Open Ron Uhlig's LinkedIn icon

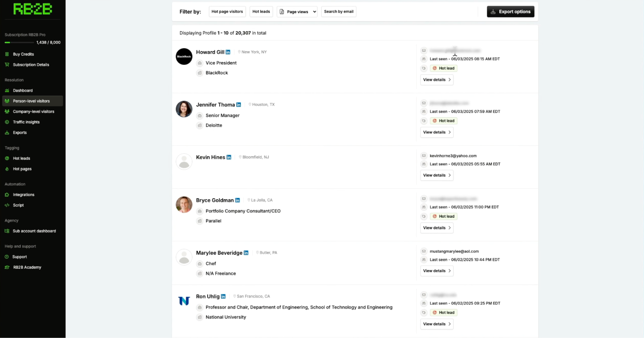click(223, 296)
